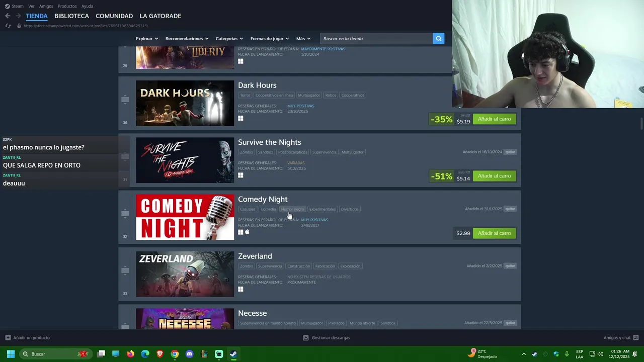This screenshot has height=362, width=644.
Task: Go forward with the Steam forward arrow
Action: point(18,16)
